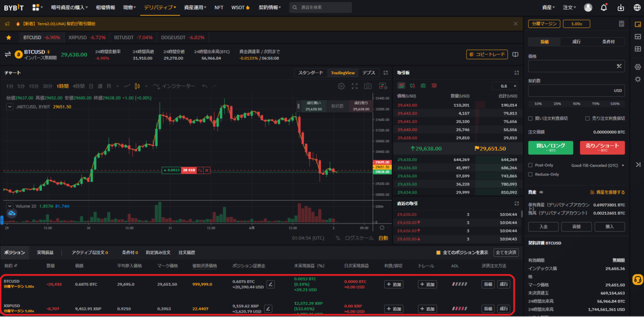
Task: Click the Buy/Long button
Action: click(550, 147)
